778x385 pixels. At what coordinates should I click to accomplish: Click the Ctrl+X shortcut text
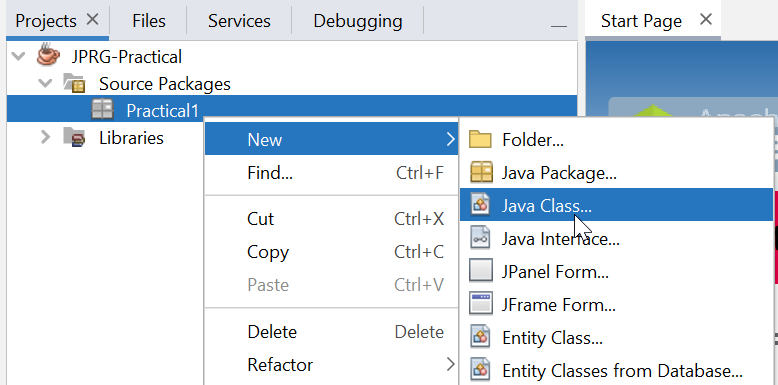[x=419, y=219]
